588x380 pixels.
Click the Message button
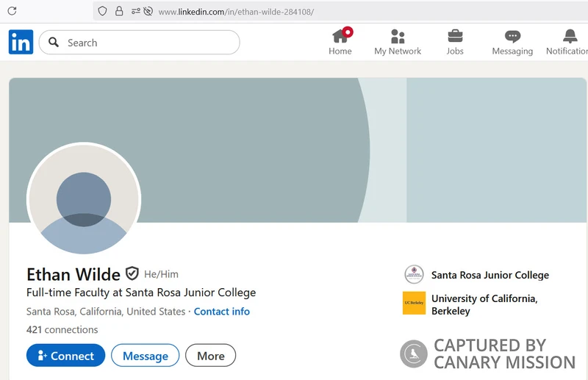(145, 355)
